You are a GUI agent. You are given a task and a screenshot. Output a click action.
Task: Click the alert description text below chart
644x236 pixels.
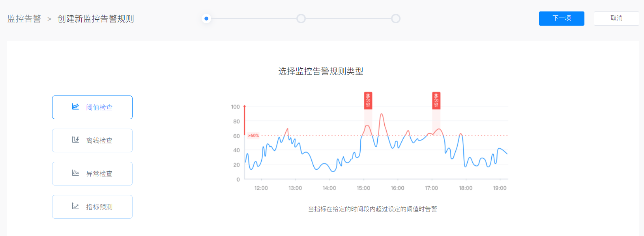pos(373,209)
